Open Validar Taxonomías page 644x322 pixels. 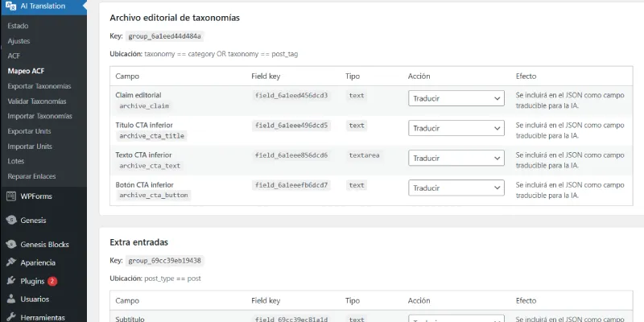pos(37,101)
